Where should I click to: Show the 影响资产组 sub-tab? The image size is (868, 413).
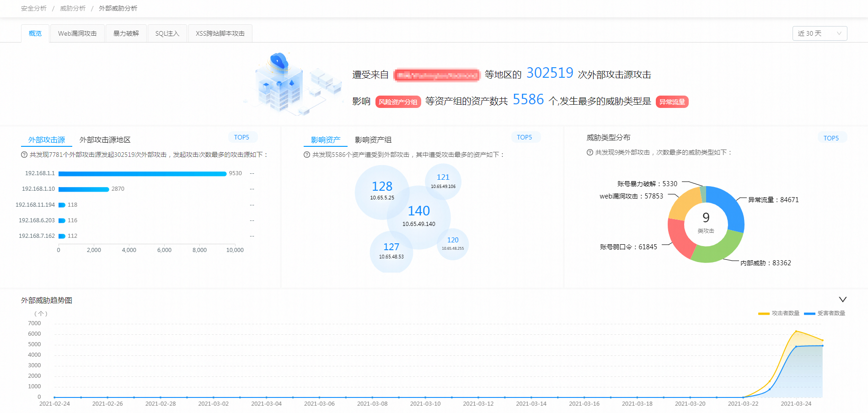pyautogui.click(x=373, y=140)
